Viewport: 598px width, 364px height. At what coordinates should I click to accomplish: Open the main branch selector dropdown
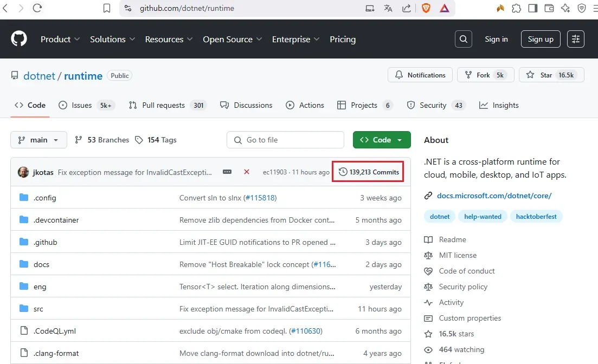38,140
